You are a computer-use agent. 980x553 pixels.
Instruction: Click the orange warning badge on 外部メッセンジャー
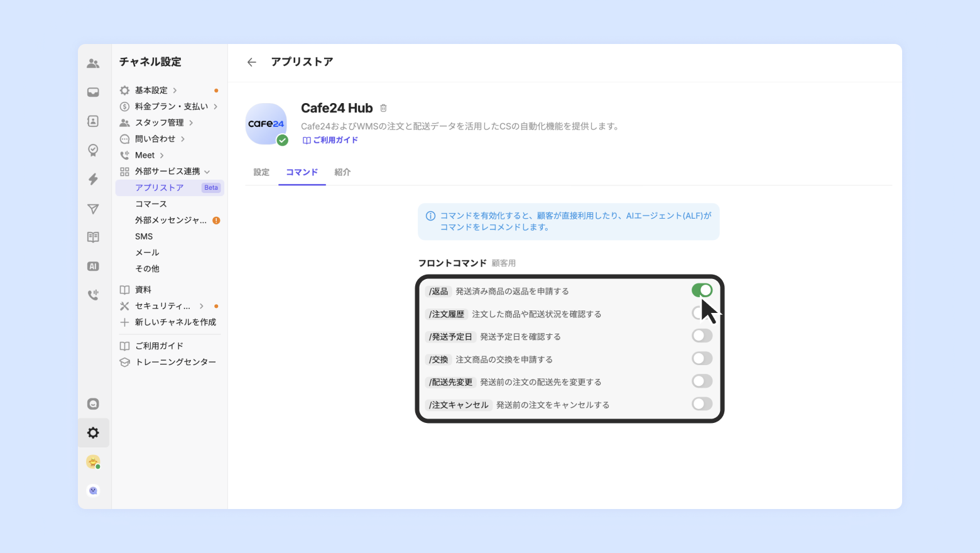point(216,221)
